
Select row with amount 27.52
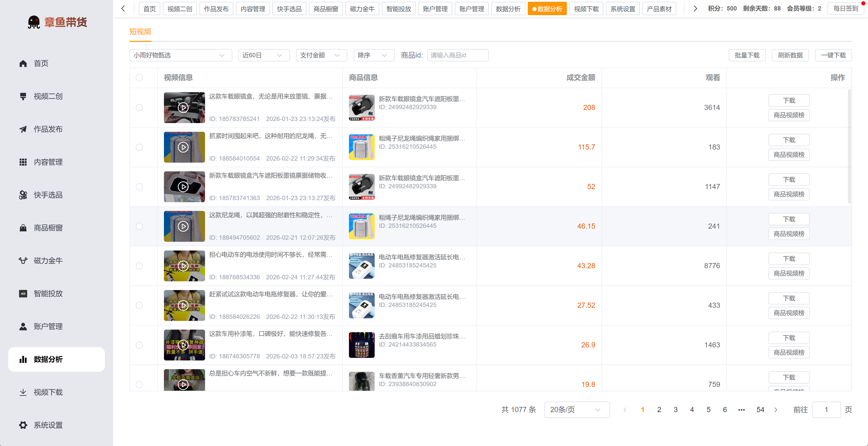(139, 305)
